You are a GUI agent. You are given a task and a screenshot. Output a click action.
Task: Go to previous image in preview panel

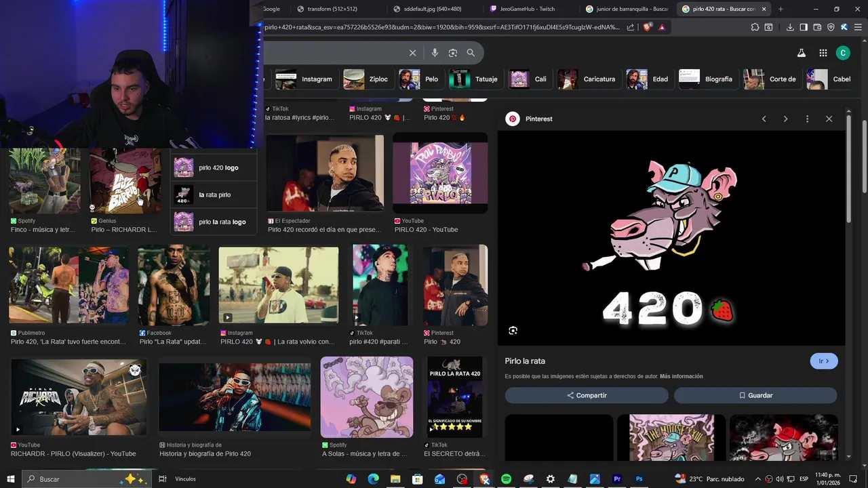pos(764,119)
